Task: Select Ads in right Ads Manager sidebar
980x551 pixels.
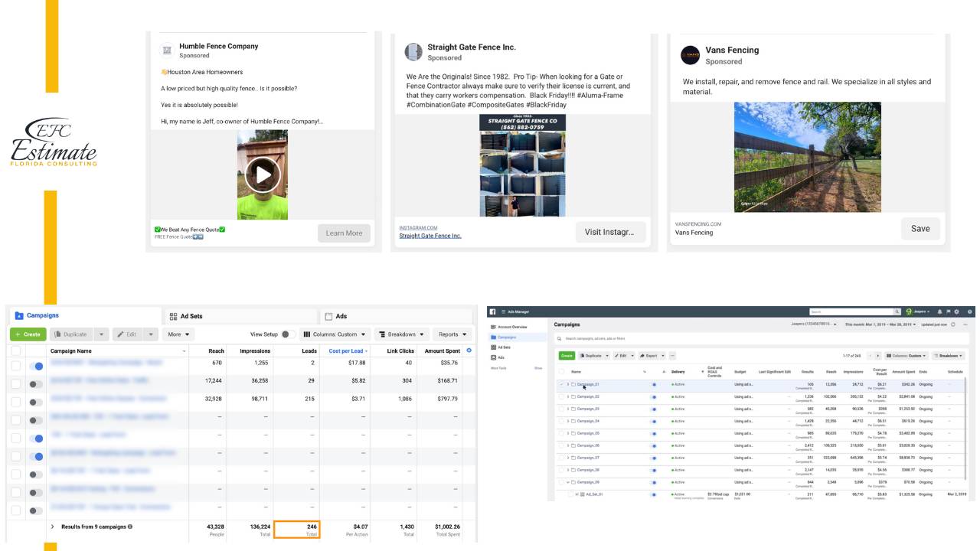Action: coord(497,357)
